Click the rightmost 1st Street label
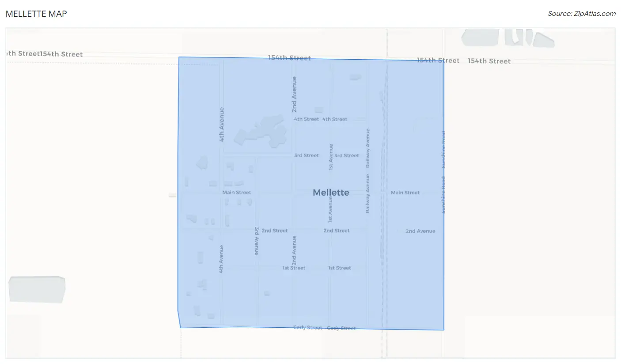 [340, 268]
